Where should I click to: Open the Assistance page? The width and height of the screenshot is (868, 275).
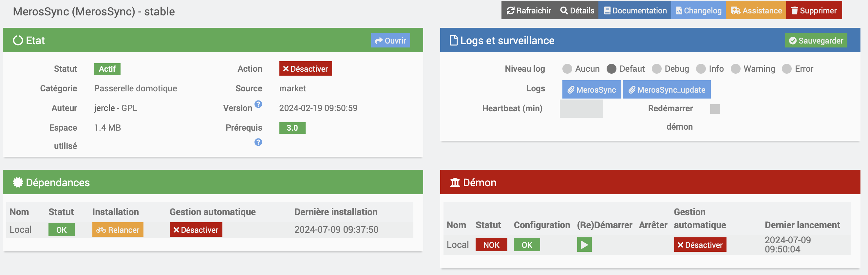[756, 11]
